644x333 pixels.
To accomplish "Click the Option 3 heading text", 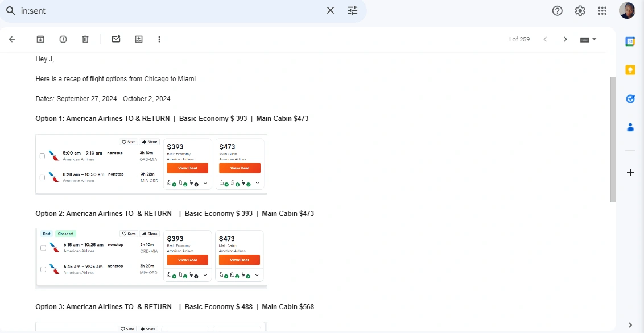I will pos(175,306).
